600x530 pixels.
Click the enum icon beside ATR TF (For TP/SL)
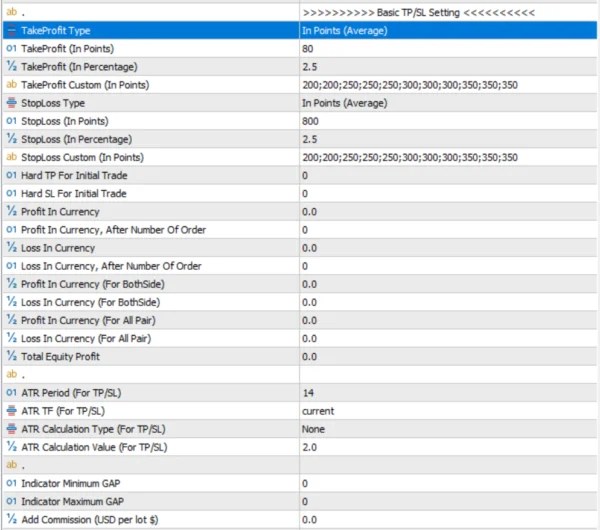point(12,411)
